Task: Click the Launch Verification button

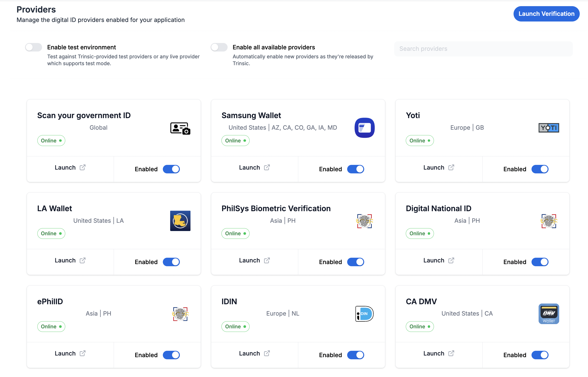Action: 546,14
